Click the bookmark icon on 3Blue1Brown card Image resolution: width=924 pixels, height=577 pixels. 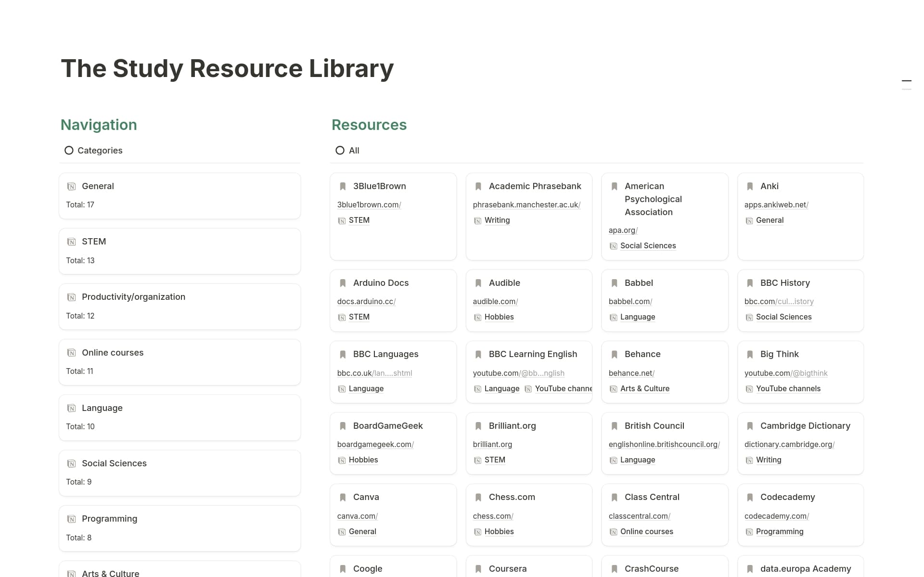(x=343, y=186)
